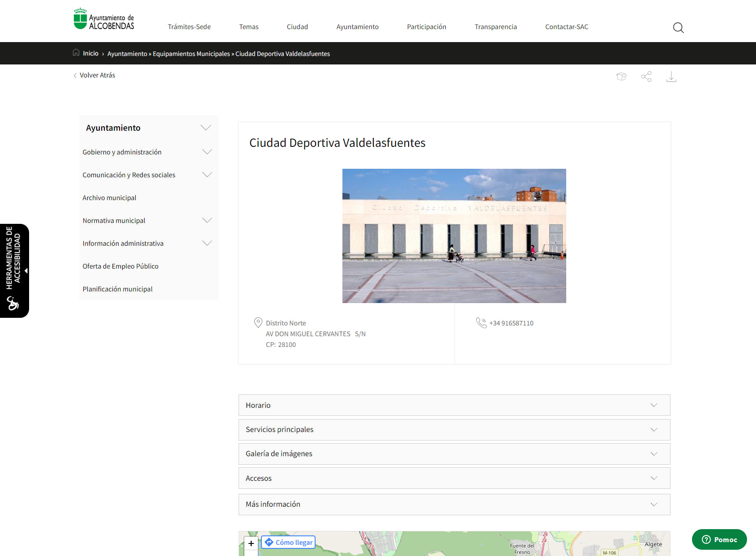
Task: Click Ayuntamiento in the breadcrumb
Action: [127, 54]
